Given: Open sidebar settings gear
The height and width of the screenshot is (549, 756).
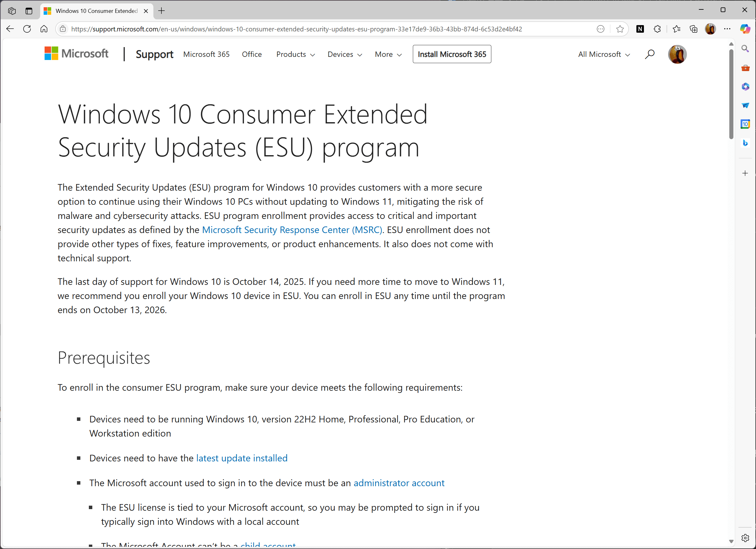Looking at the screenshot, I should point(745,538).
